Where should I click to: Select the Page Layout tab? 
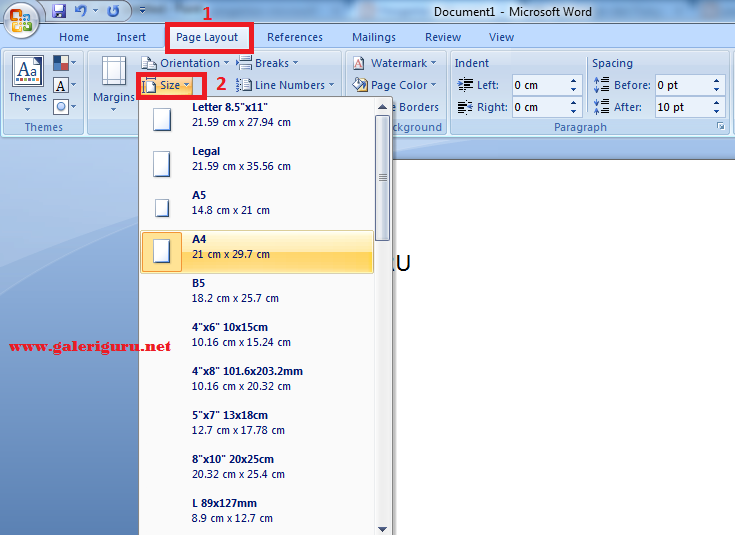point(207,37)
